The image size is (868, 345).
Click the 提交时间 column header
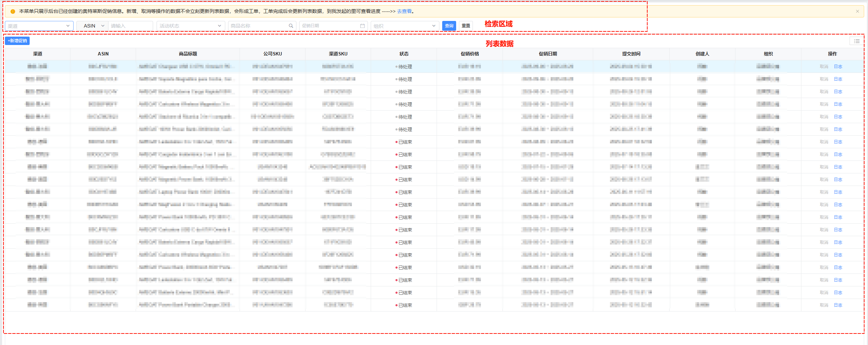point(631,54)
